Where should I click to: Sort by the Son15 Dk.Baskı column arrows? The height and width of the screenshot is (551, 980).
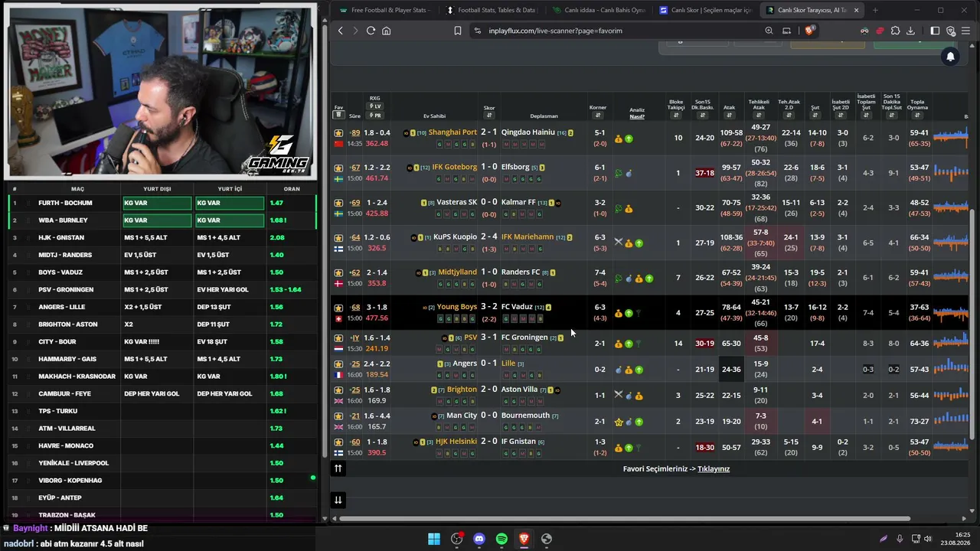click(x=703, y=116)
